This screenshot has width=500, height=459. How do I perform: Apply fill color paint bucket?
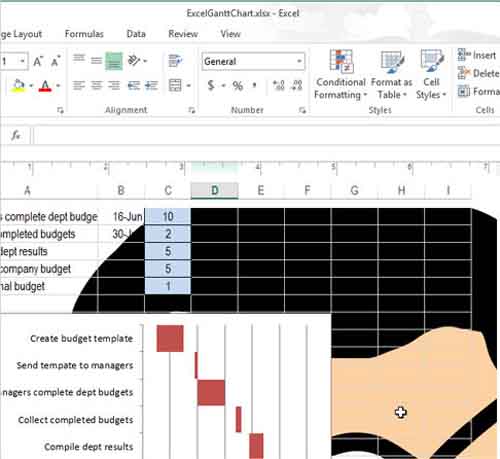point(18,86)
